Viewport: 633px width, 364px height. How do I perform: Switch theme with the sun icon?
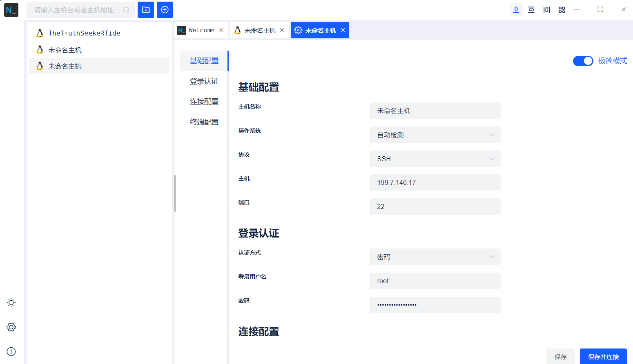11,303
